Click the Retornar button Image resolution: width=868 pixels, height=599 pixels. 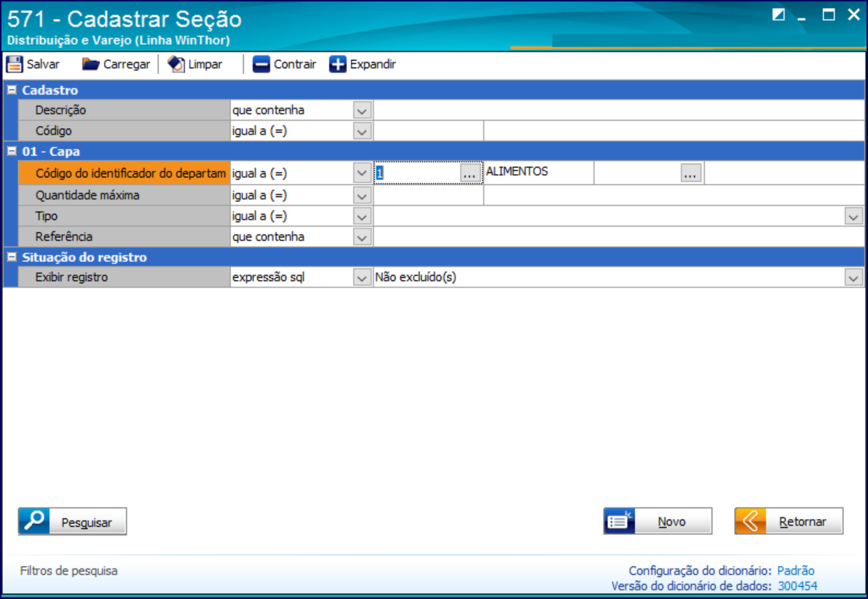(789, 522)
